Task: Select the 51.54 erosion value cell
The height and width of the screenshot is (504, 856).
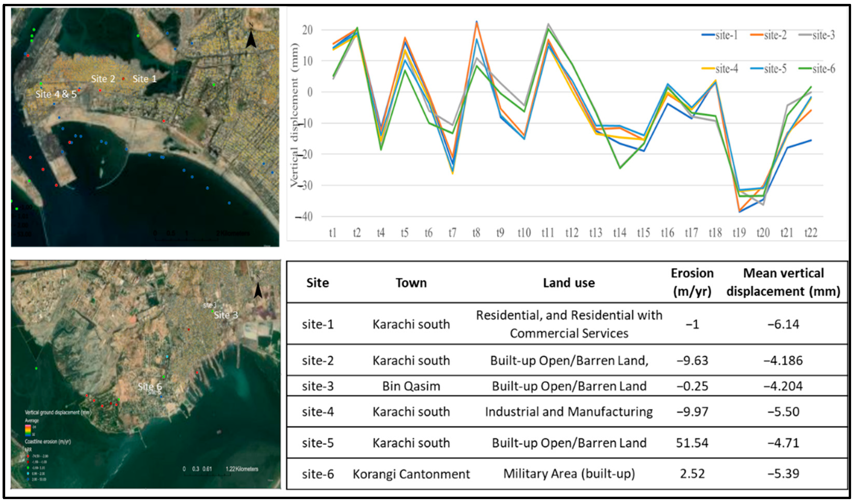Action: click(x=692, y=443)
